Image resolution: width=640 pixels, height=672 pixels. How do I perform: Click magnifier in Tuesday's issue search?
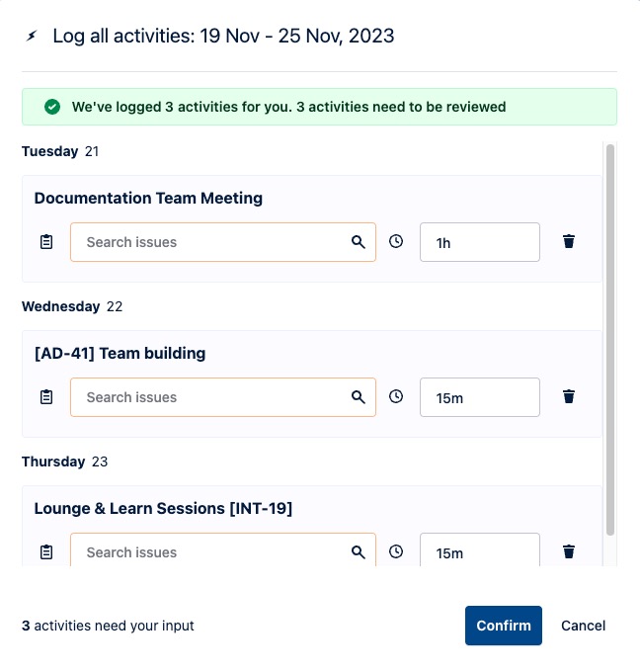point(359,242)
